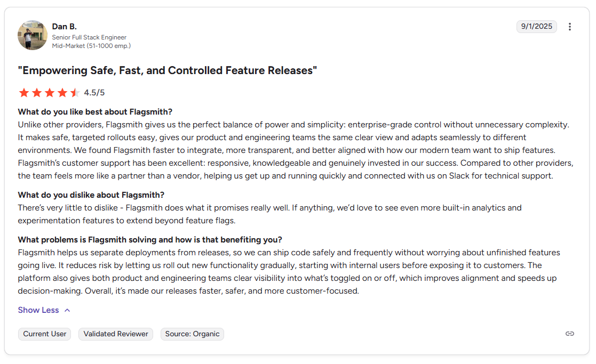This screenshot has height=364, width=596.
Task: Click the half-filled fifth star
Action: (75, 92)
